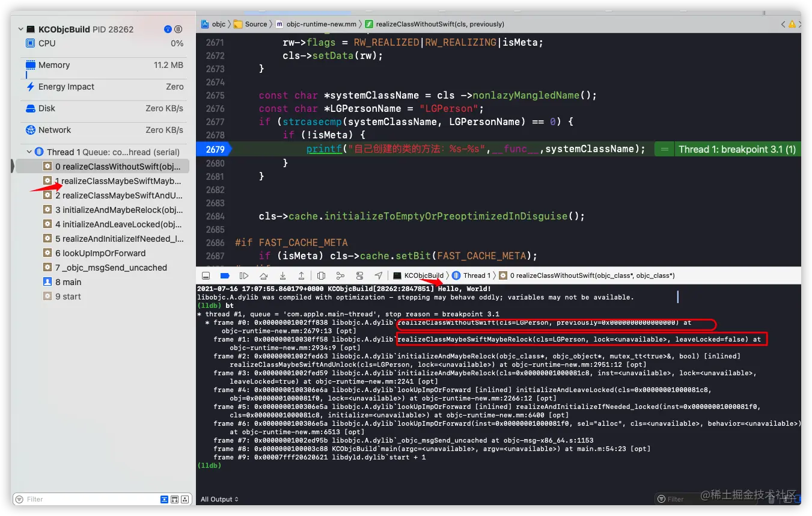This screenshot has height=516, width=812.
Task: Select frame 9 start
Action: pos(102,296)
